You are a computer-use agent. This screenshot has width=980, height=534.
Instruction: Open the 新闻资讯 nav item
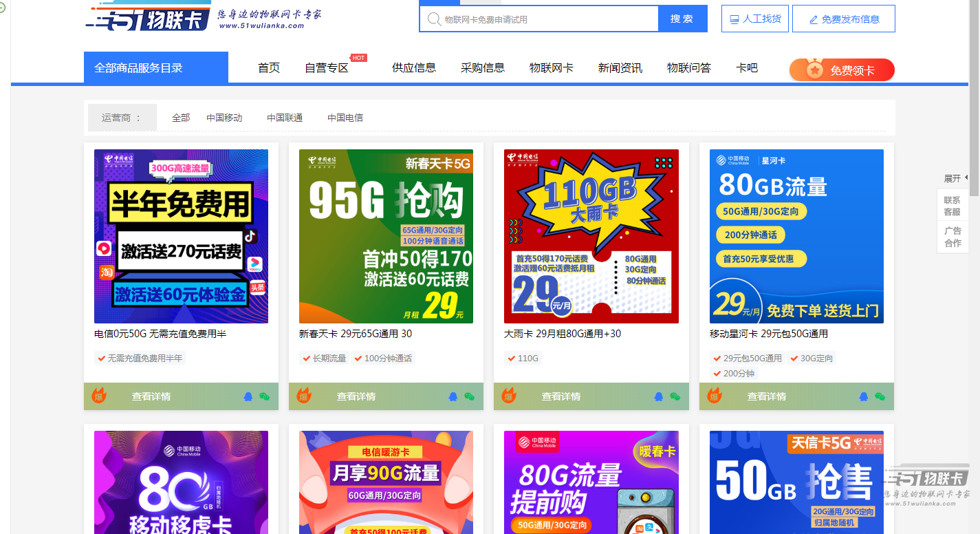click(x=620, y=67)
